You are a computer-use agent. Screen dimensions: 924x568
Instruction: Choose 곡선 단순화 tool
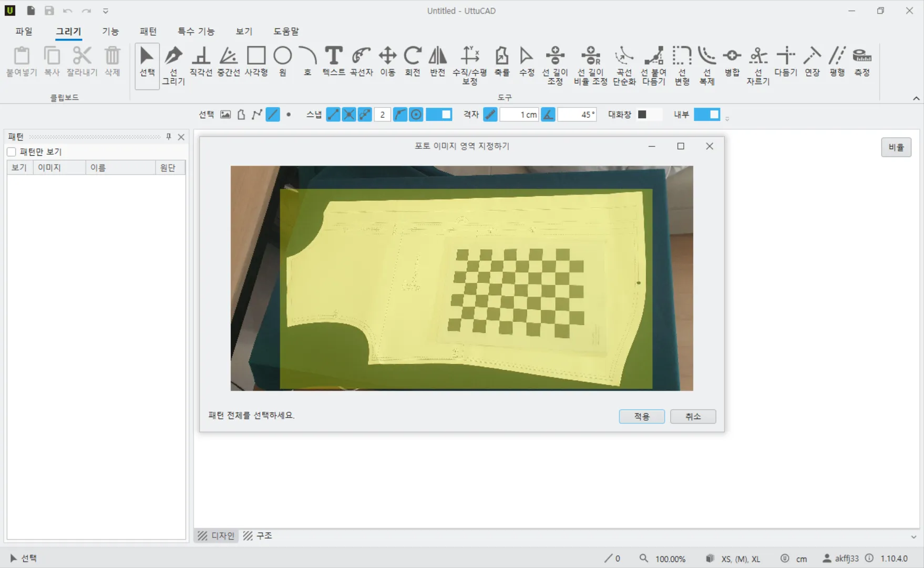pyautogui.click(x=624, y=66)
